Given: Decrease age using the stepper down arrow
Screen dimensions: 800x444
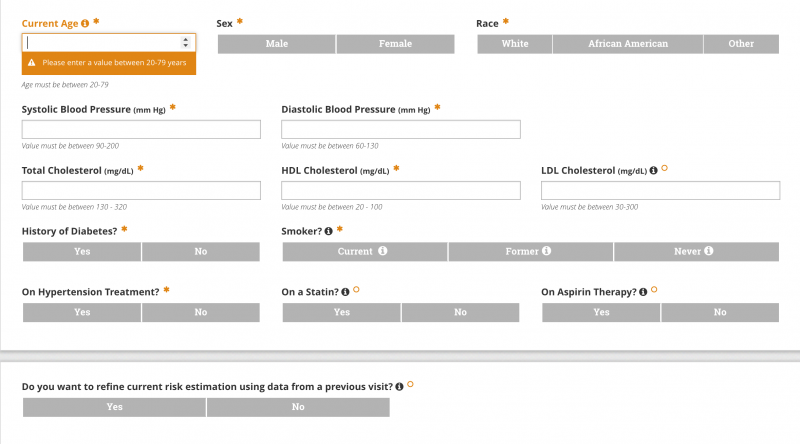Looking at the screenshot, I should click(186, 46).
